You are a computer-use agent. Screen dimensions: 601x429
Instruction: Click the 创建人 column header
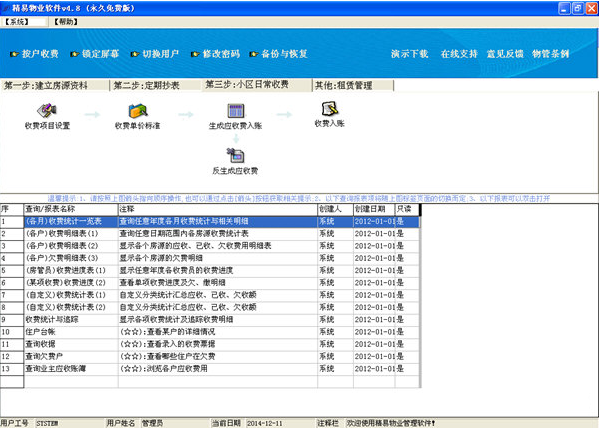(335, 209)
